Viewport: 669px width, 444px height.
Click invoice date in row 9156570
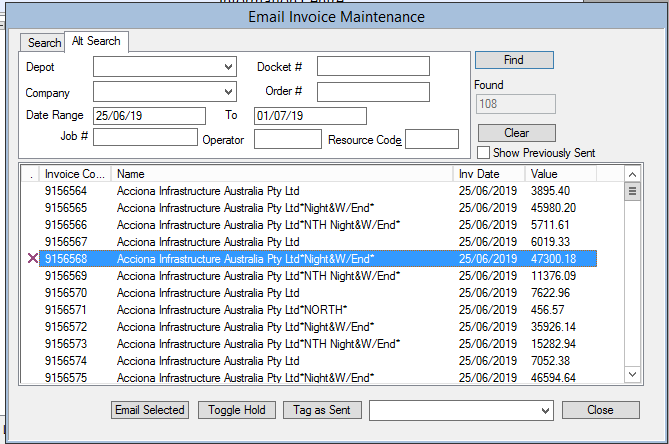tap(488, 293)
